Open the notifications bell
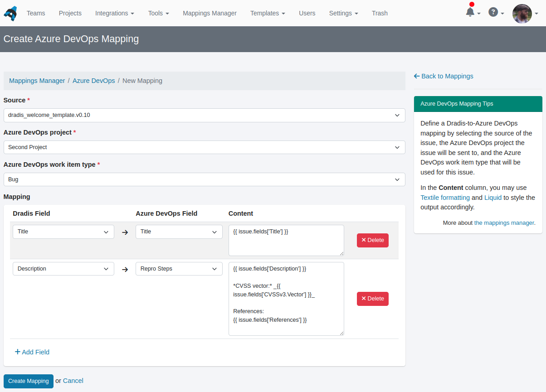The image size is (546, 392). 473,12
